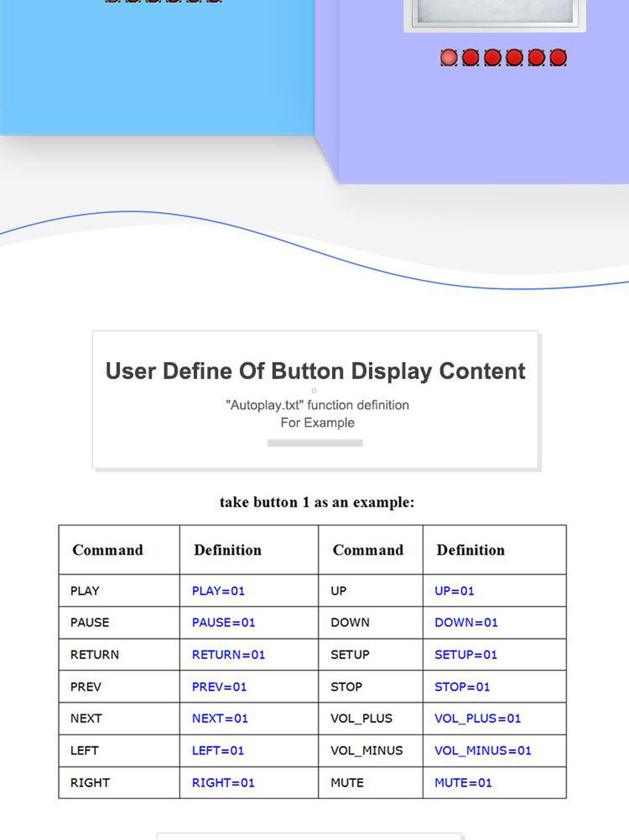Image resolution: width=629 pixels, height=840 pixels.
Task: Click the SETUP=01 definition
Action: 465,655
